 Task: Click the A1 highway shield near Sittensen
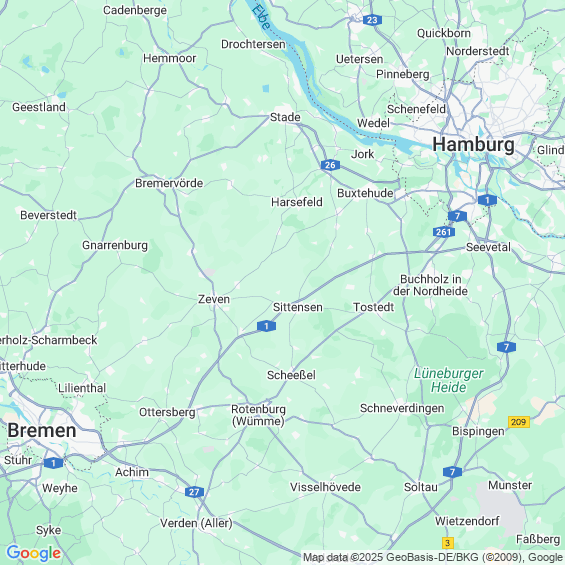[x=266, y=326]
